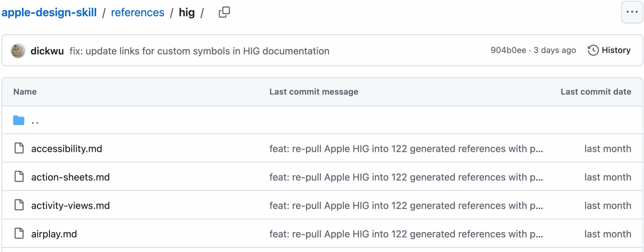Image resolution: width=644 pixels, height=252 pixels.
Task: Open the airplay.md file
Action: click(54, 234)
